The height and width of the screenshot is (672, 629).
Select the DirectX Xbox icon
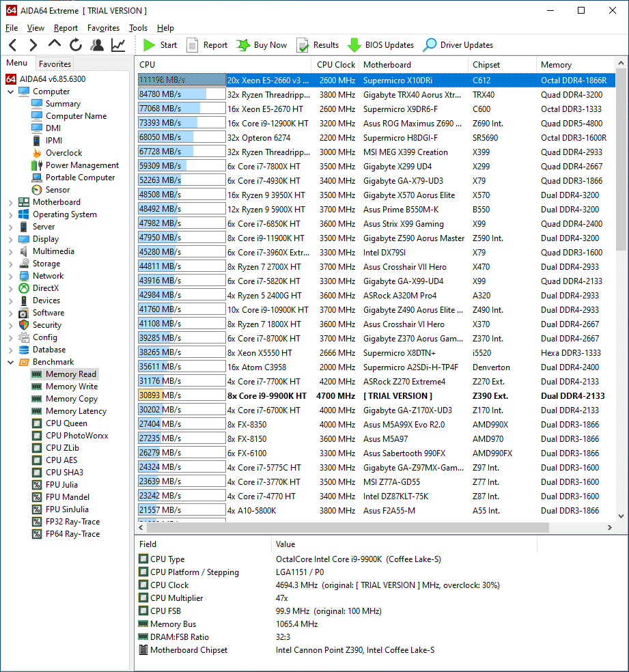[24, 288]
